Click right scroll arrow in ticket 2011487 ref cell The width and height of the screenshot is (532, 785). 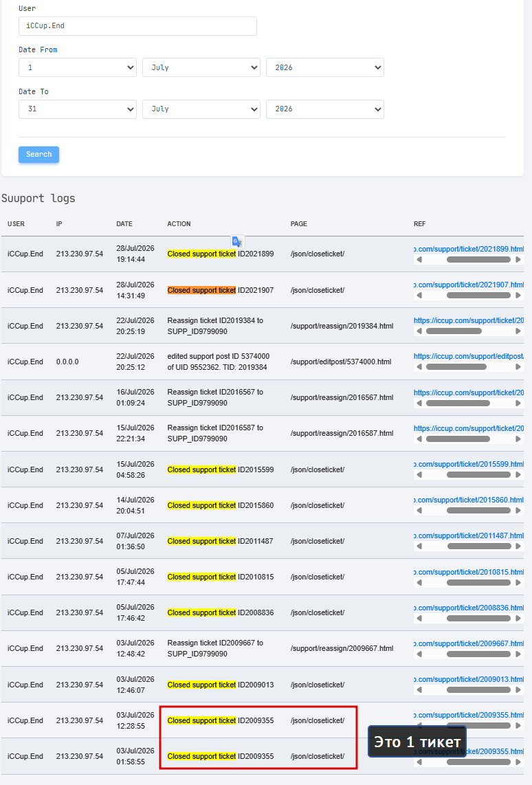pyautogui.click(x=518, y=546)
